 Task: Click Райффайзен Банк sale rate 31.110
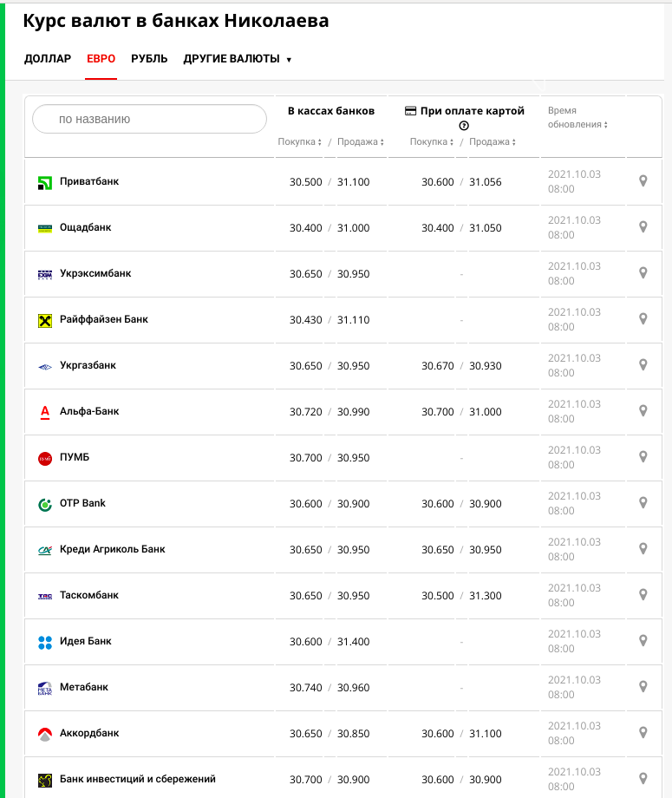(x=353, y=320)
